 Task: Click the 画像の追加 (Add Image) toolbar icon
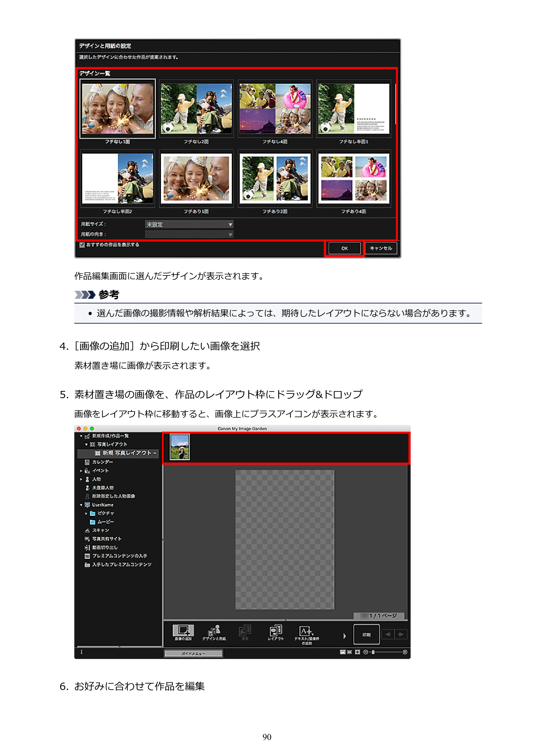[x=183, y=633]
